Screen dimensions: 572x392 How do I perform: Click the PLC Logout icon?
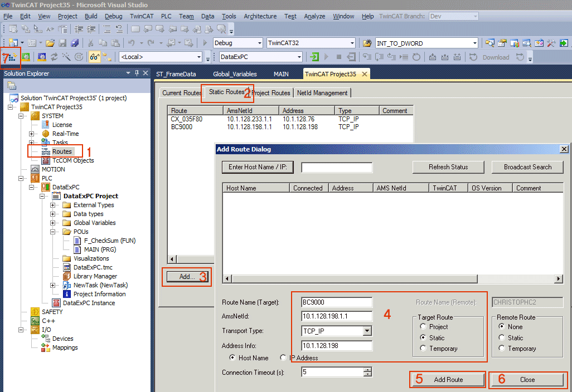pos(351,57)
